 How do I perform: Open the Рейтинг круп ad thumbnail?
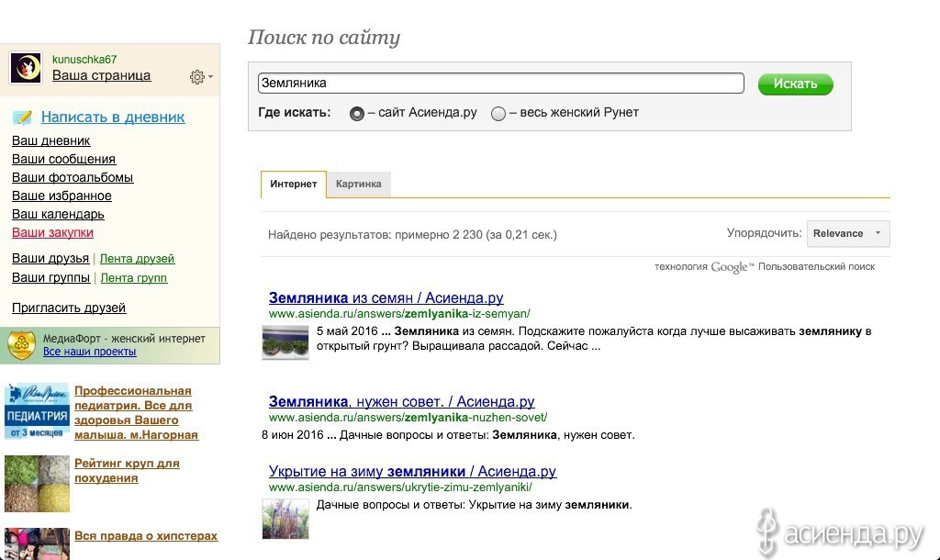coord(37,483)
